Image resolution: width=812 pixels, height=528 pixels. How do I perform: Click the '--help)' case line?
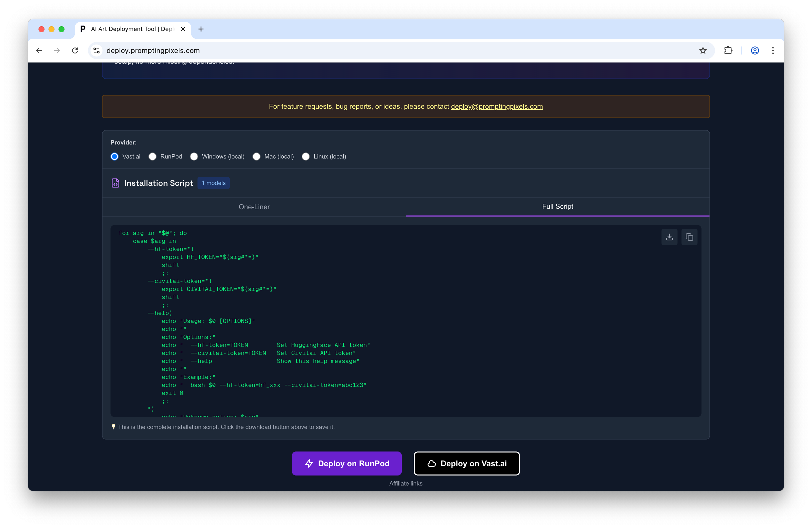pos(160,313)
